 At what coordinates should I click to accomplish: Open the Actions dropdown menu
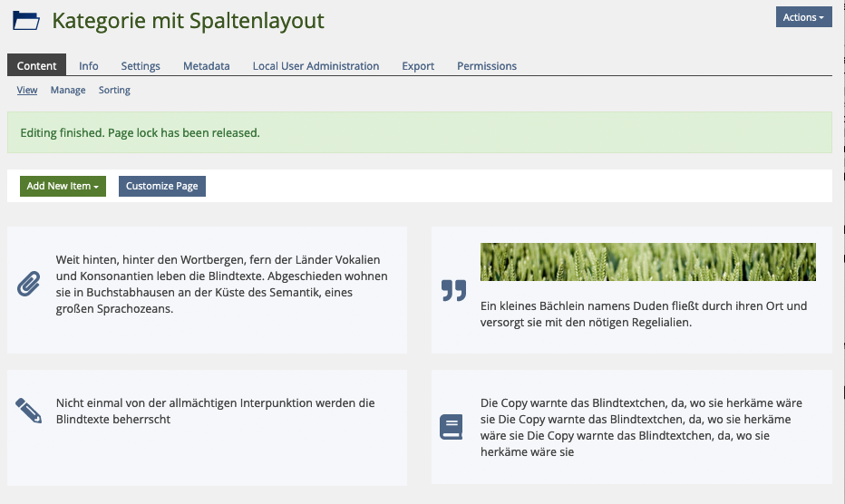coord(803,17)
